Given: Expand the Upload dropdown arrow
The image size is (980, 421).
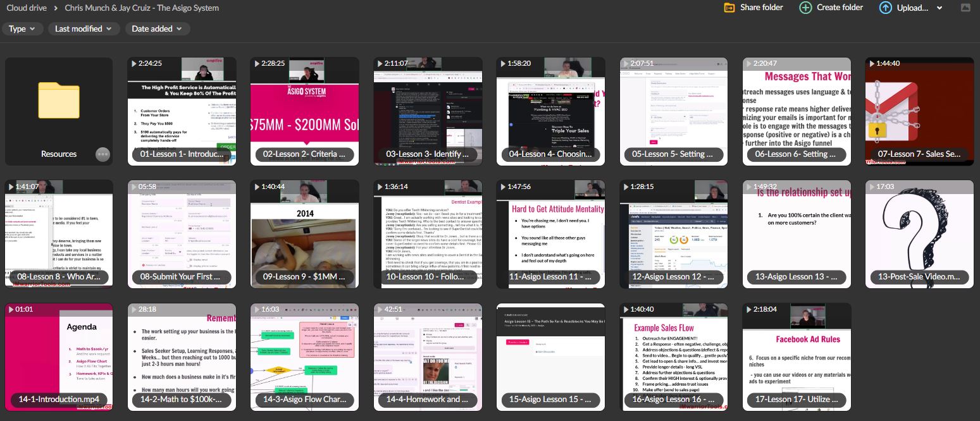Looking at the screenshot, I should click(x=940, y=8).
